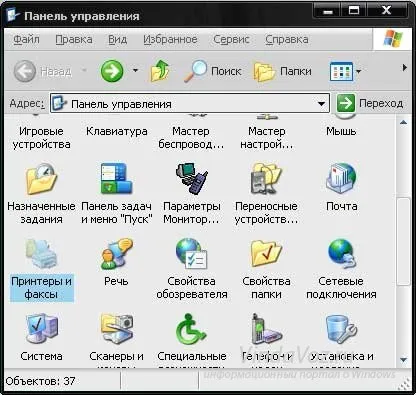Viewport: 416px width, 395px height.
Task: Click the Мышь label
Action: 341,131
